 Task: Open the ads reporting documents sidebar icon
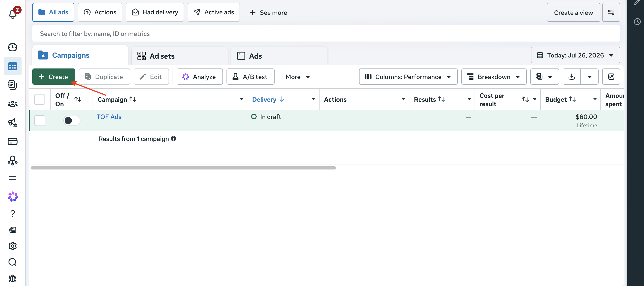[13, 85]
